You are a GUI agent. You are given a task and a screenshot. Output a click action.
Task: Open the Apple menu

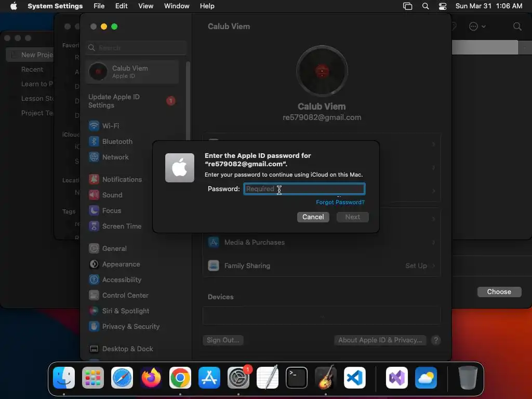pyautogui.click(x=14, y=6)
